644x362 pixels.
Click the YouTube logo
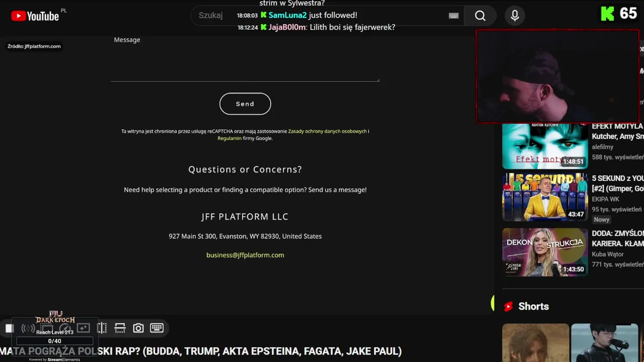[35, 16]
